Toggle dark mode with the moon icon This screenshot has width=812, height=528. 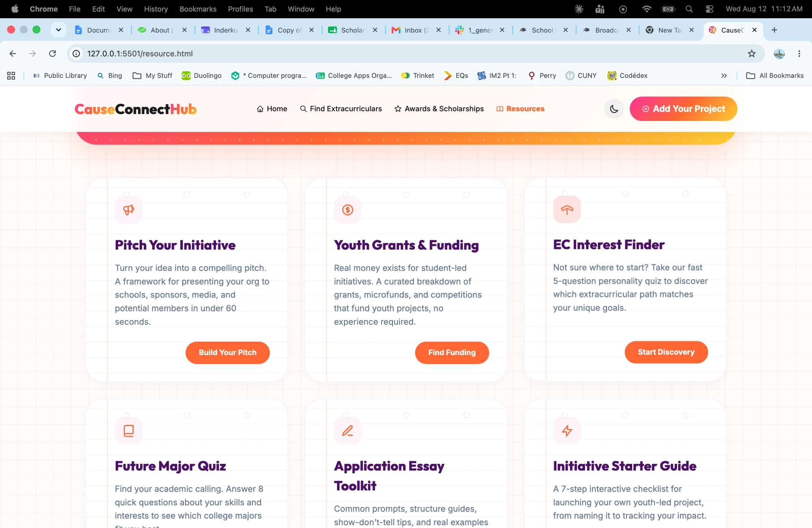pyautogui.click(x=614, y=109)
